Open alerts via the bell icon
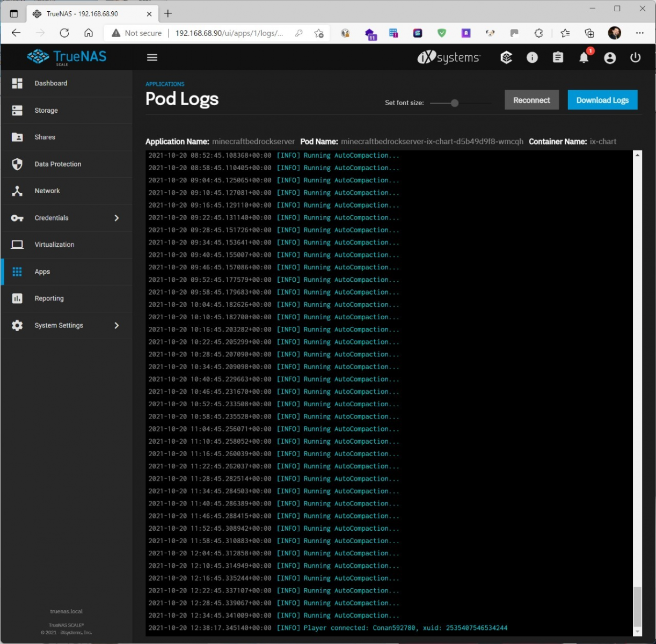The width and height of the screenshot is (656, 644). pos(584,57)
